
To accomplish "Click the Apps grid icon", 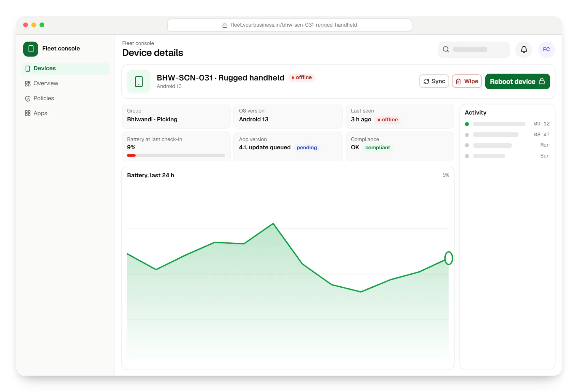I will point(28,113).
